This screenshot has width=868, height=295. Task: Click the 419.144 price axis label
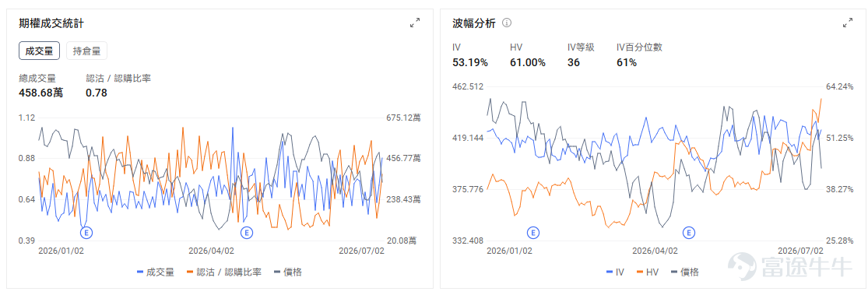coord(469,138)
